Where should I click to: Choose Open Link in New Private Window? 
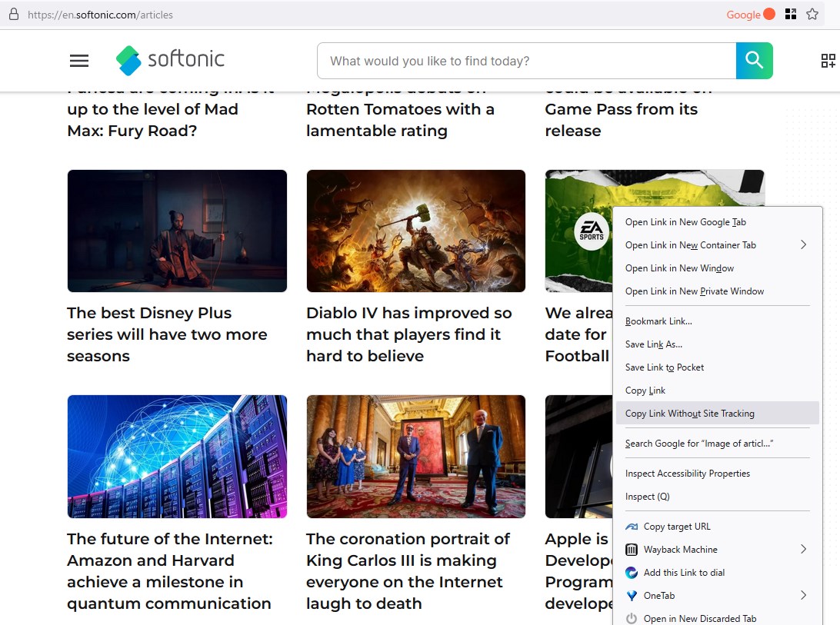pos(695,291)
